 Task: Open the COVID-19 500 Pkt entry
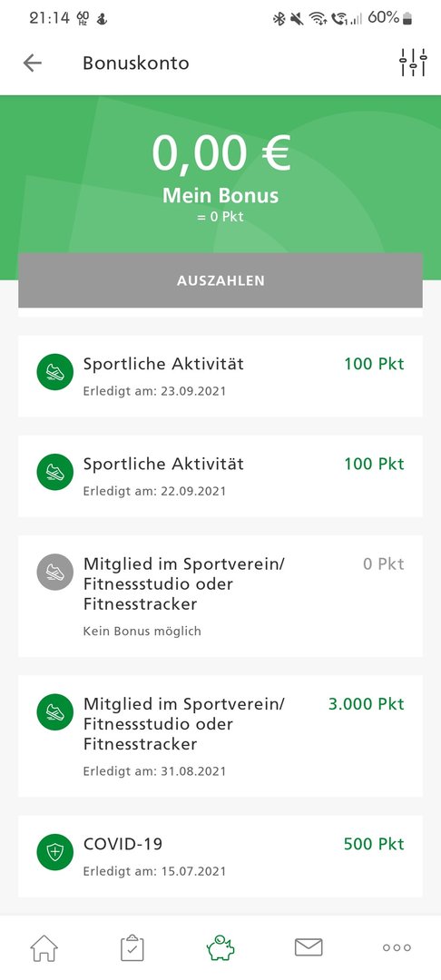(220, 857)
